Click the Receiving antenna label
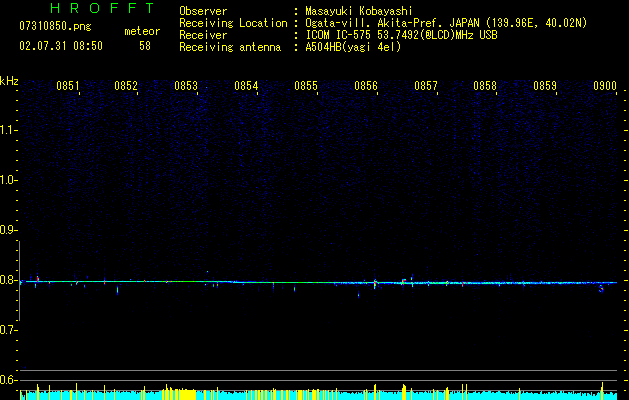The width and height of the screenshot is (629, 400). click(230, 47)
